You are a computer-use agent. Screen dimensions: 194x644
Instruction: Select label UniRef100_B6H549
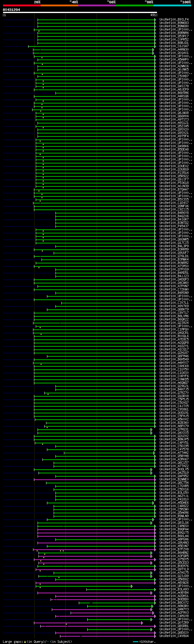[174, 360]
